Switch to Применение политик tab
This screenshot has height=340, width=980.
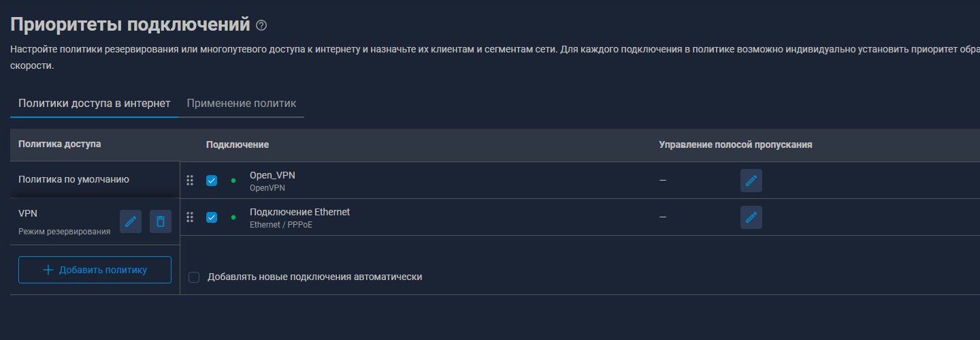242,104
